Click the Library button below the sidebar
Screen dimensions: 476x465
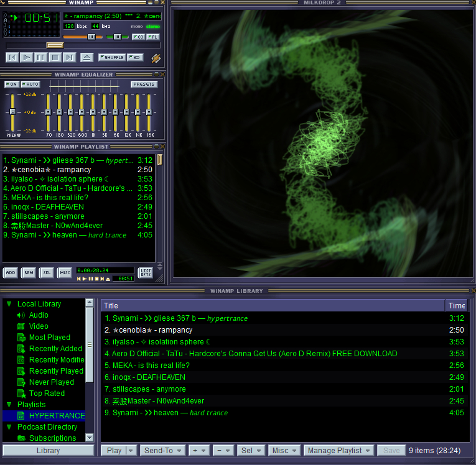pos(48,451)
